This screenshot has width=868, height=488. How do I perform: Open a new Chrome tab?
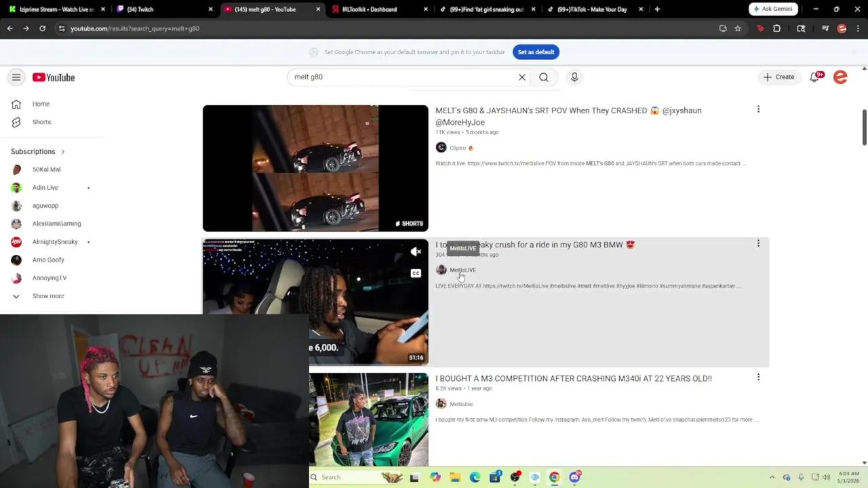point(657,9)
